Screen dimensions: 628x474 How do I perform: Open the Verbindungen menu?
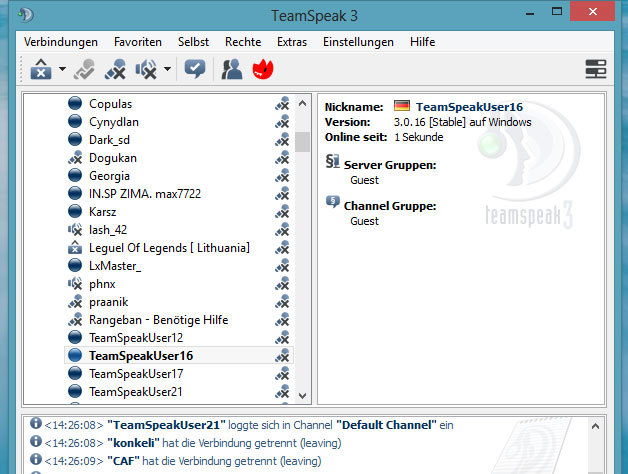61,42
